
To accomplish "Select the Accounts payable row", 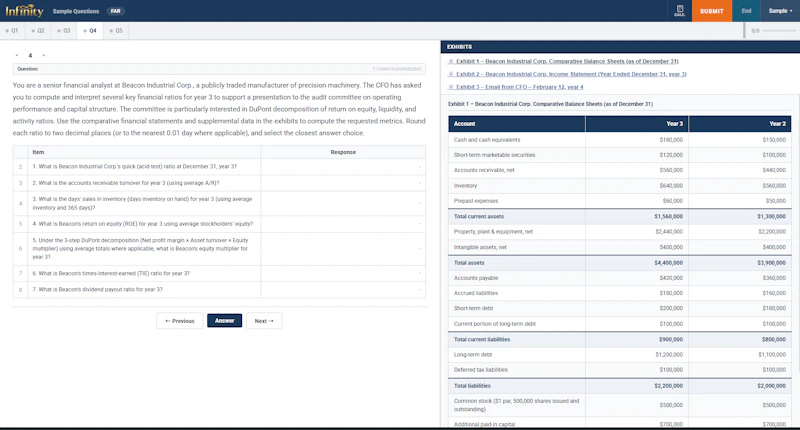I will click(620, 278).
